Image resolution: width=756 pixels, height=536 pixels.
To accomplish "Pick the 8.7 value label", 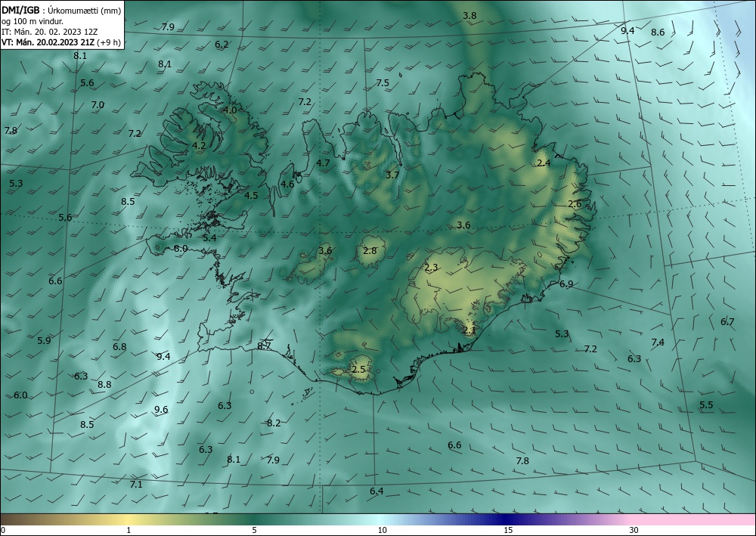I will tap(264, 345).
